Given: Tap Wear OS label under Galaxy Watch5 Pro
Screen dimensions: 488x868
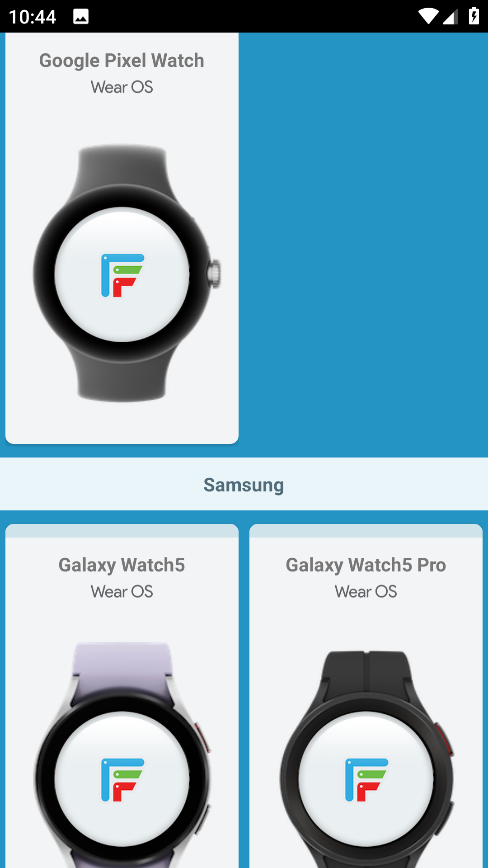Looking at the screenshot, I should (x=366, y=592).
